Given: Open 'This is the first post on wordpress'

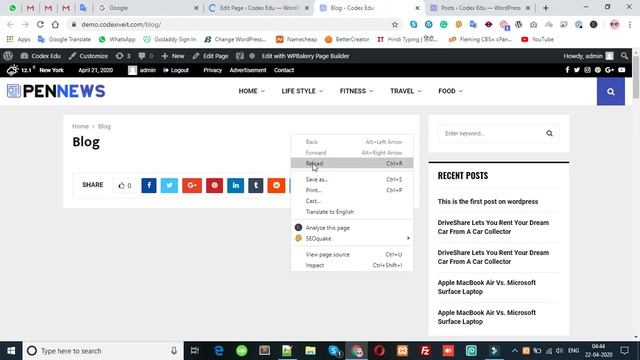Looking at the screenshot, I should click(488, 202).
